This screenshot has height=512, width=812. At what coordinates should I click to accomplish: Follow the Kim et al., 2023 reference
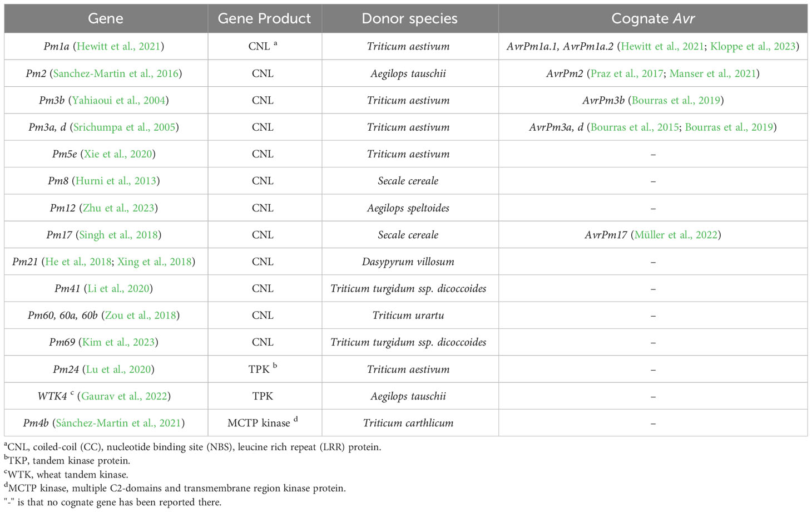[x=118, y=342]
